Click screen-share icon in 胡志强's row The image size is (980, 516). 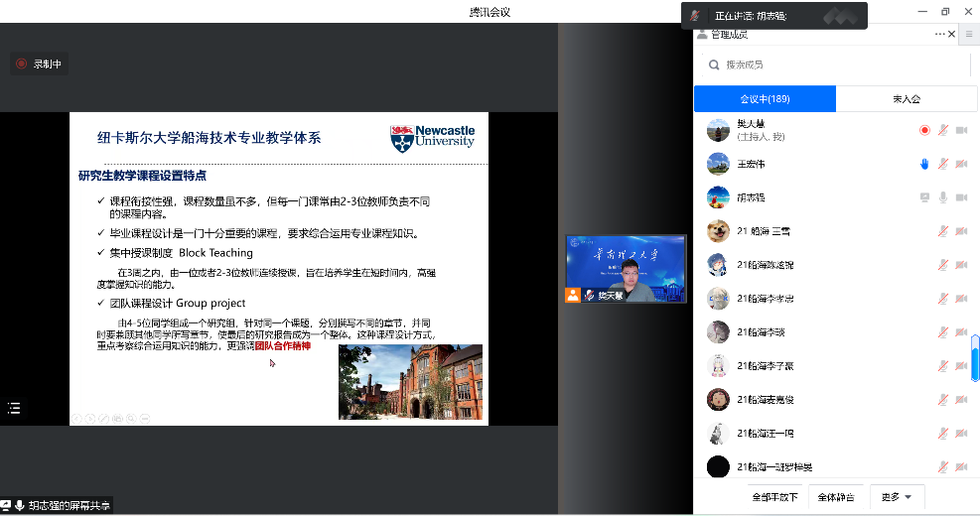(923, 197)
